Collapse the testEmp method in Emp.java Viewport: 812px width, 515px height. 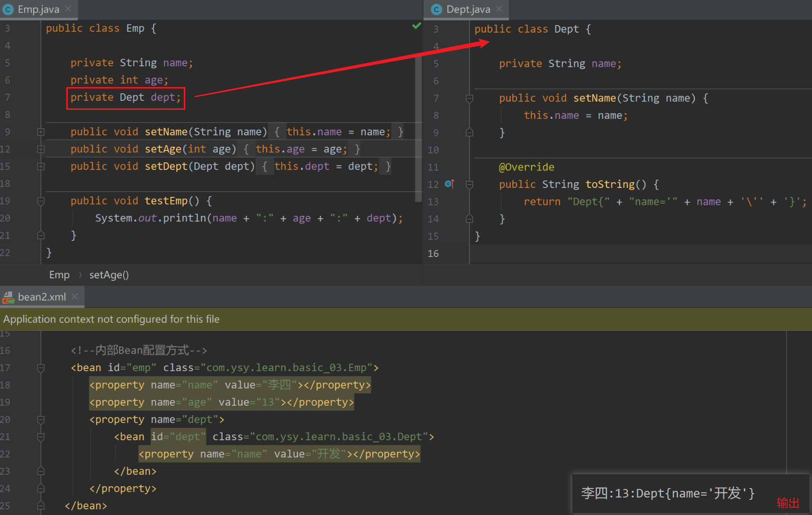click(x=41, y=201)
